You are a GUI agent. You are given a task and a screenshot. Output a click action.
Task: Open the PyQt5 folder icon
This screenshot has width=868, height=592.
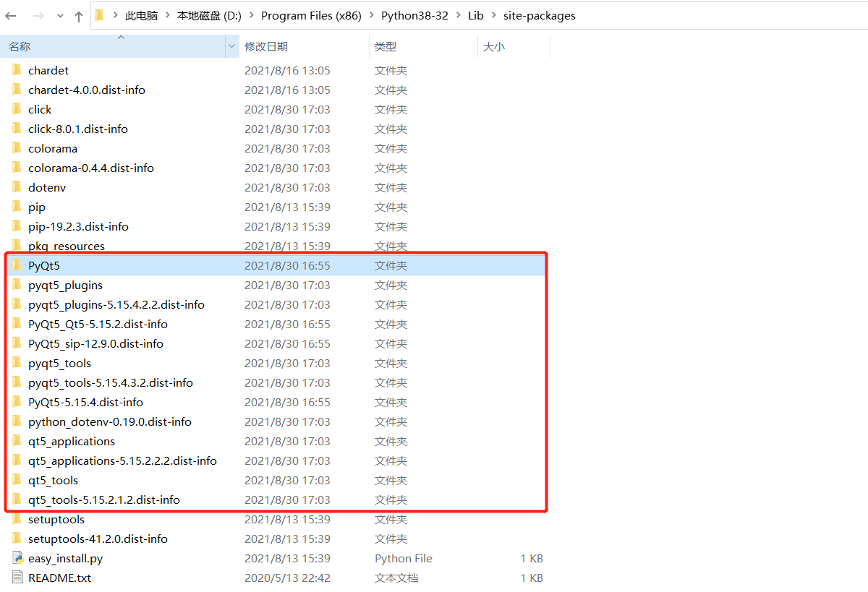click(17, 265)
